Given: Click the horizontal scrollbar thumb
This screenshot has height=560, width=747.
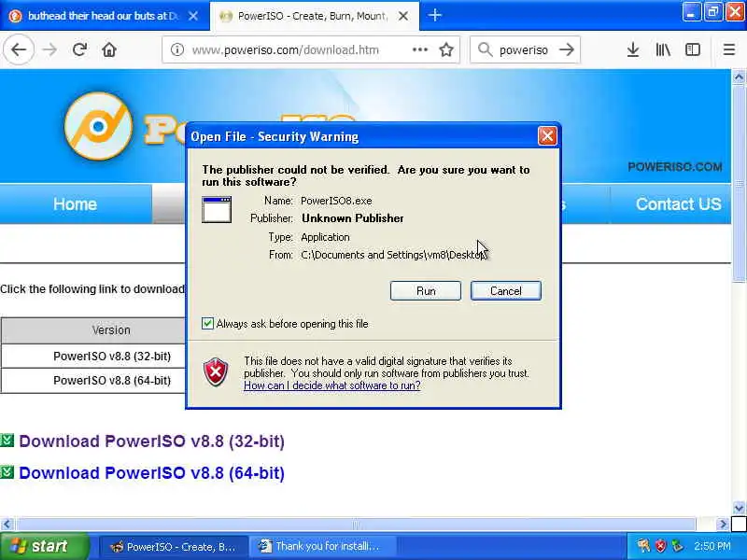Looking at the screenshot, I should coord(356,525).
